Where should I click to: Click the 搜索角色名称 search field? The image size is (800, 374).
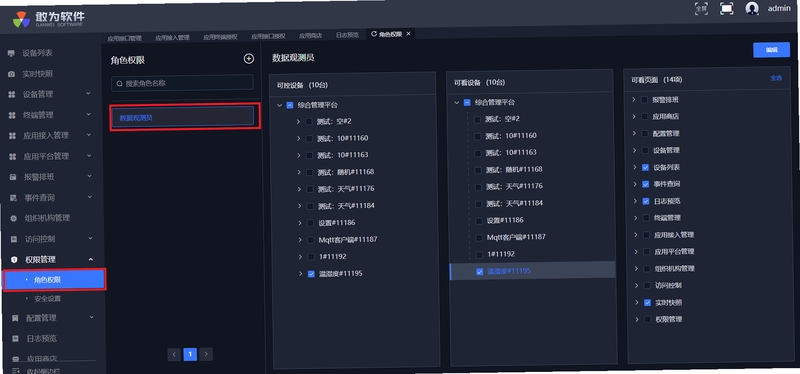[x=182, y=83]
